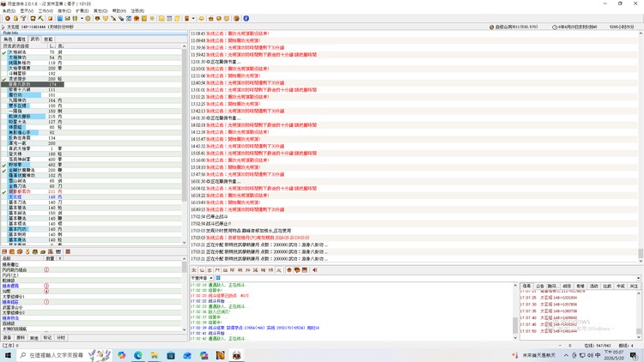Click the envelope icon in the toolbar
This screenshot has width=644, height=362.
[x=67, y=19]
